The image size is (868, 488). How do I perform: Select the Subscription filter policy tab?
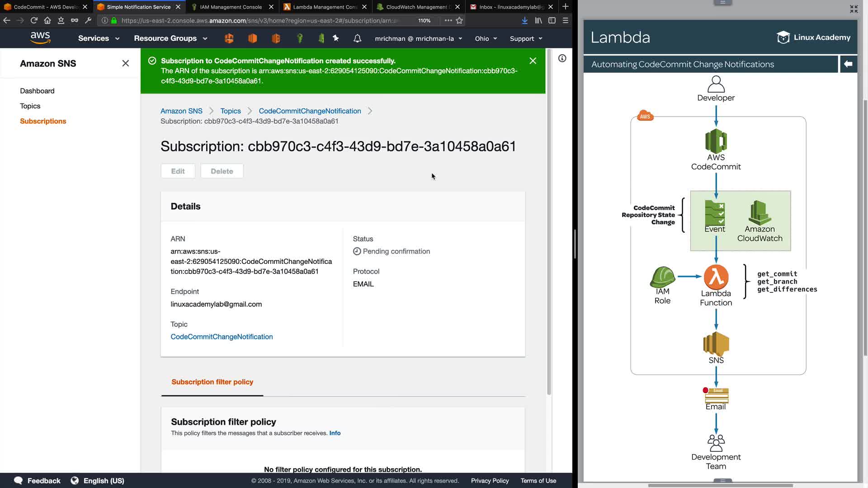tap(212, 382)
